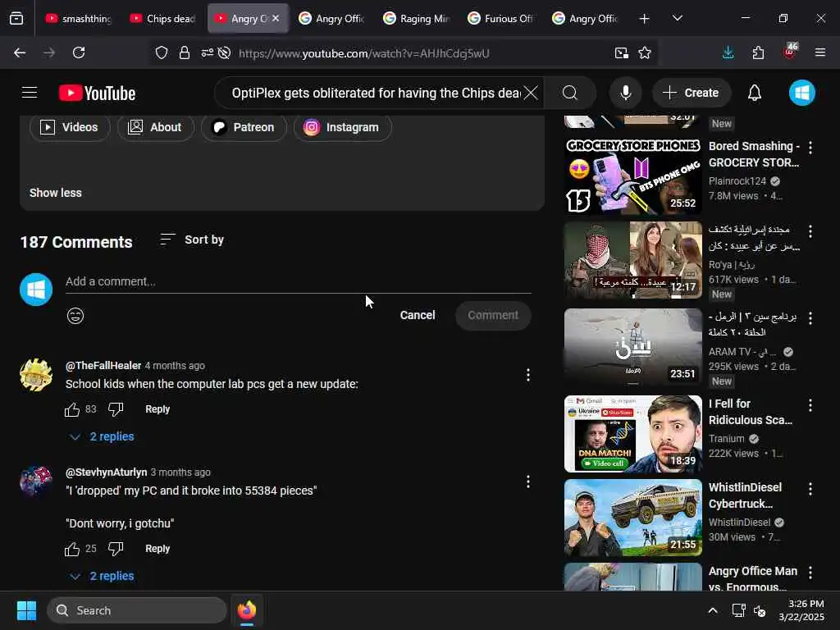Close the active Angry O tab
The width and height of the screenshot is (840, 630).
pyautogui.click(x=276, y=18)
